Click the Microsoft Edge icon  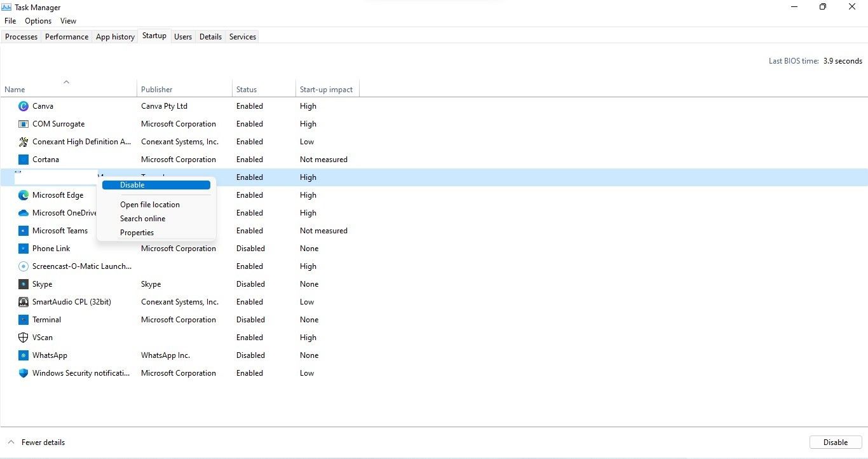pyautogui.click(x=24, y=195)
